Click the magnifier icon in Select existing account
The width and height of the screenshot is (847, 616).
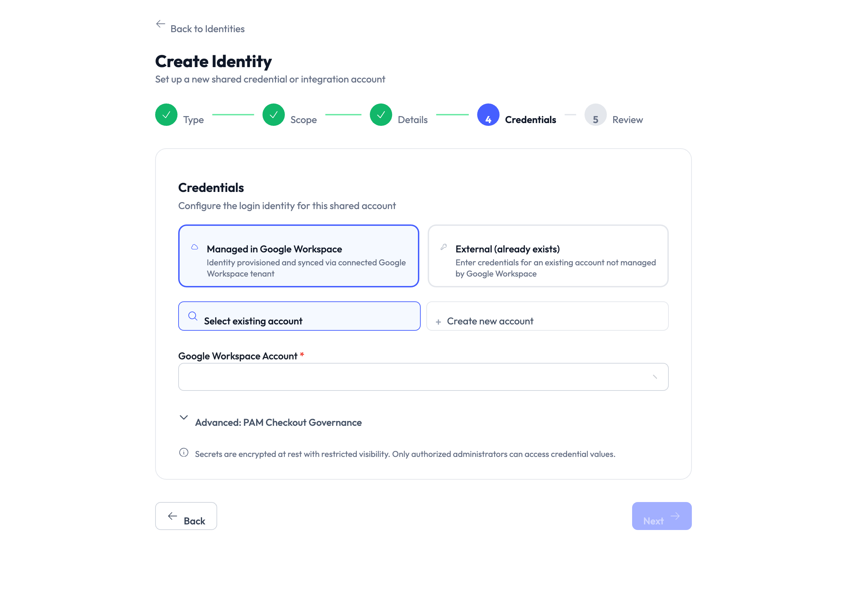pos(193,316)
